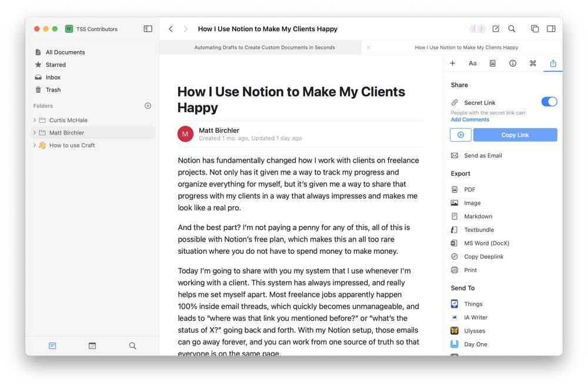Export as MS Word (DocX)

[x=480, y=243]
